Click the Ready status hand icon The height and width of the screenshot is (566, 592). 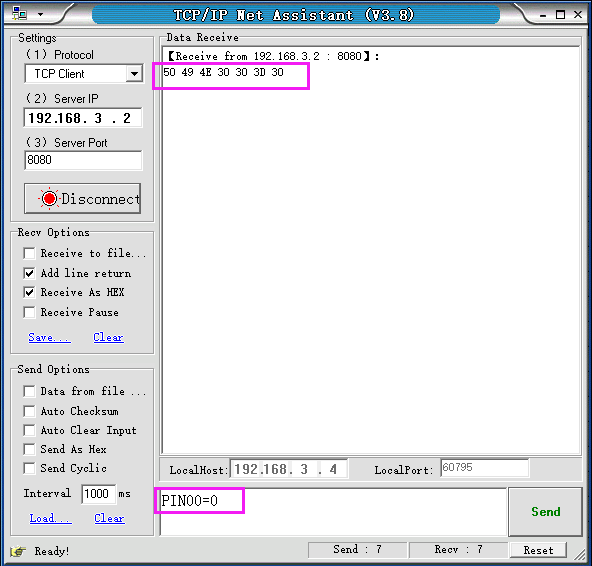18,551
